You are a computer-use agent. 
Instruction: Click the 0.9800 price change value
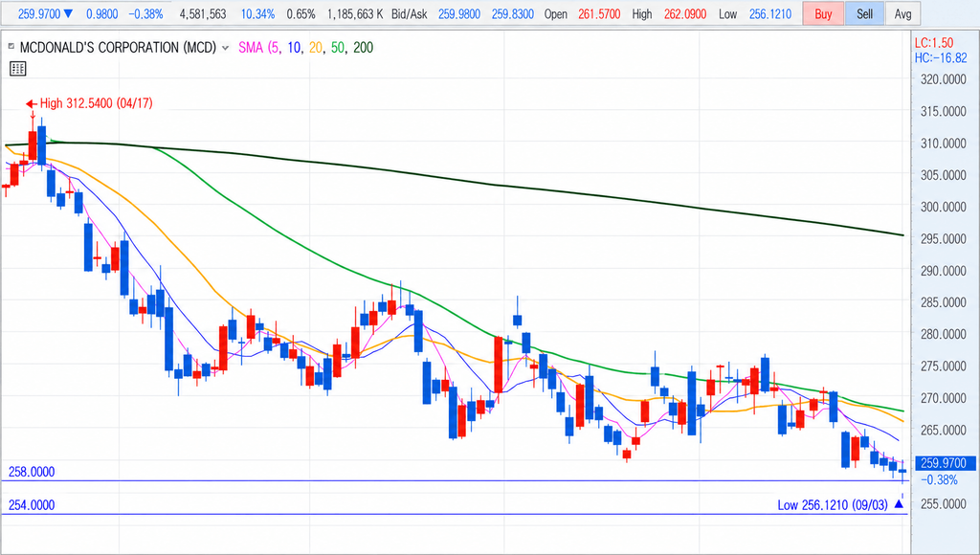tap(101, 13)
